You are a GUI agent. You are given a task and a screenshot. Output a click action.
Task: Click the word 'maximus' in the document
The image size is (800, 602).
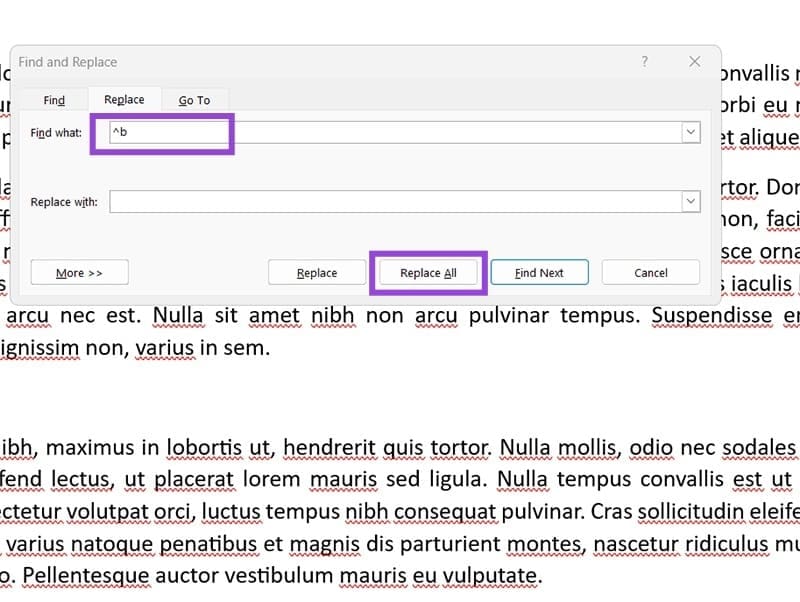tap(90, 447)
